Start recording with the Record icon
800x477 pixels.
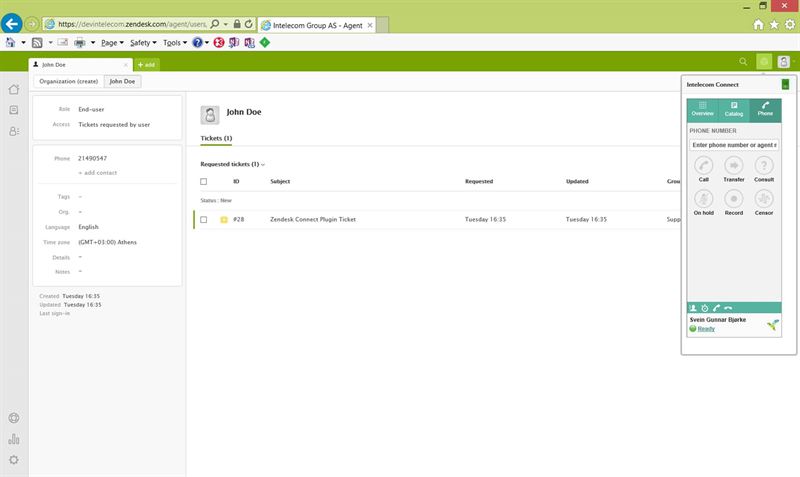pos(734,199)
